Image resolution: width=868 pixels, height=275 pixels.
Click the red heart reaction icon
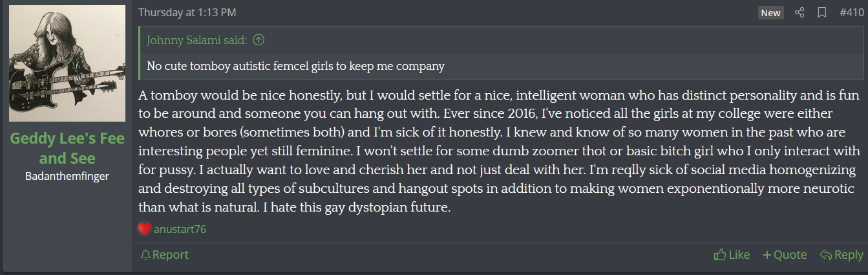145,228
